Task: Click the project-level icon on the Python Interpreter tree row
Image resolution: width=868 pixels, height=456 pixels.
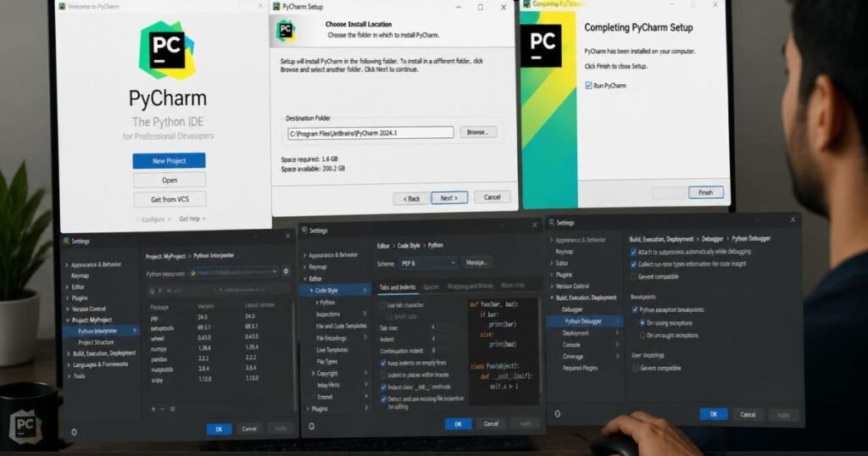Action: click(135, 331)
